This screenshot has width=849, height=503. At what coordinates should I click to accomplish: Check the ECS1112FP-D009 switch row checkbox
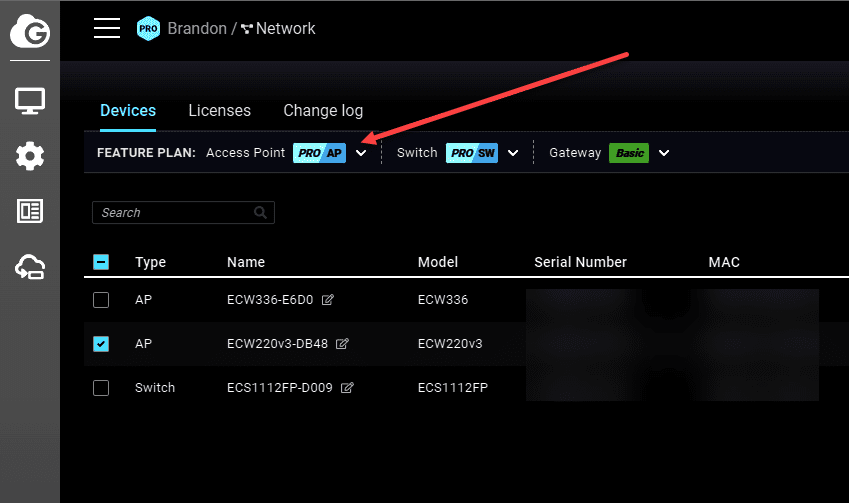click(x=101, y=388)
